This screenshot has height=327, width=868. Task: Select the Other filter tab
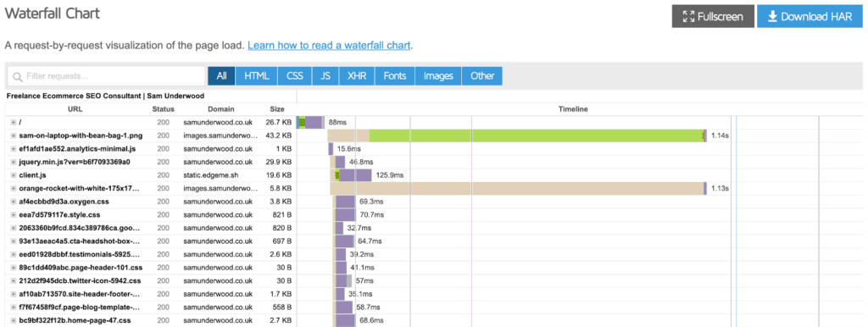tap(482, 75)
